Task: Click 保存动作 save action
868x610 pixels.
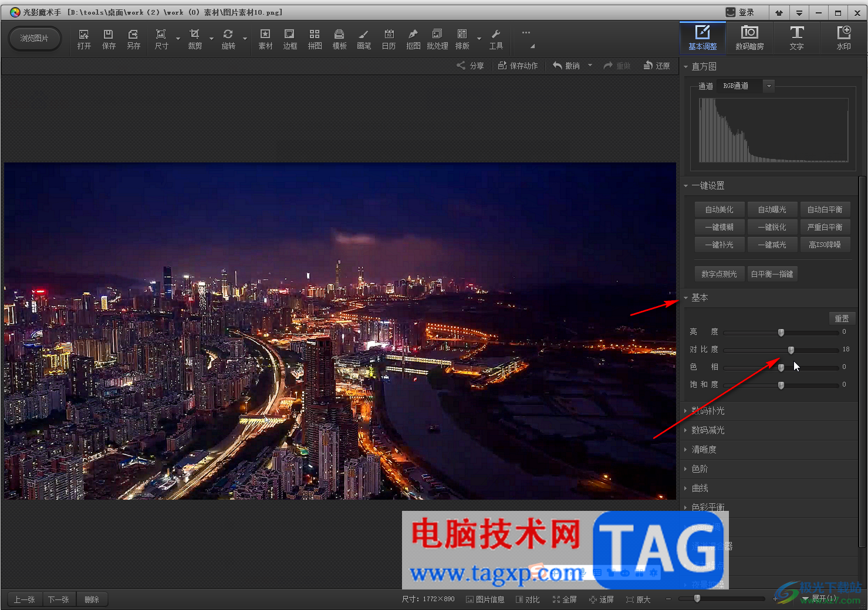Action: click(x=518, y=66)
